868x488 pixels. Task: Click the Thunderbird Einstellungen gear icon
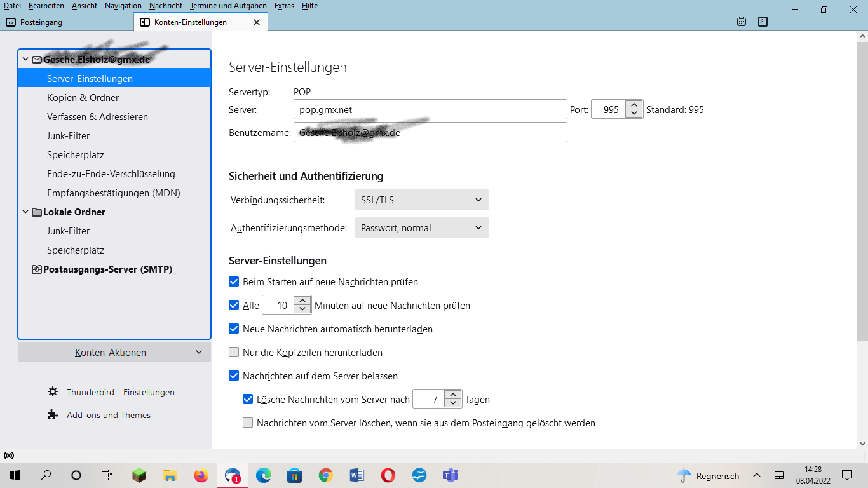53,392
